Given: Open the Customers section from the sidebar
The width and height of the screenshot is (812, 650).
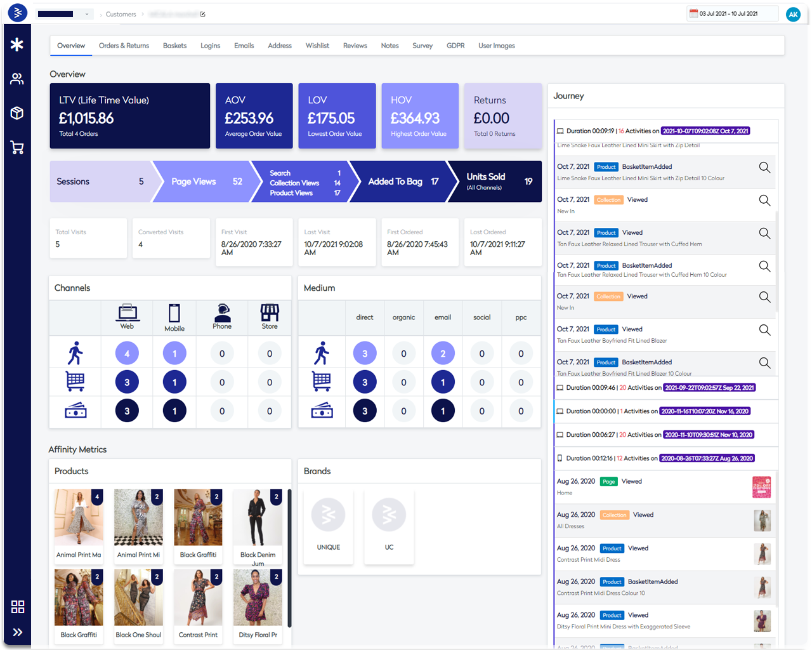Looking at the screenshot, I should (x=17, y=78).
